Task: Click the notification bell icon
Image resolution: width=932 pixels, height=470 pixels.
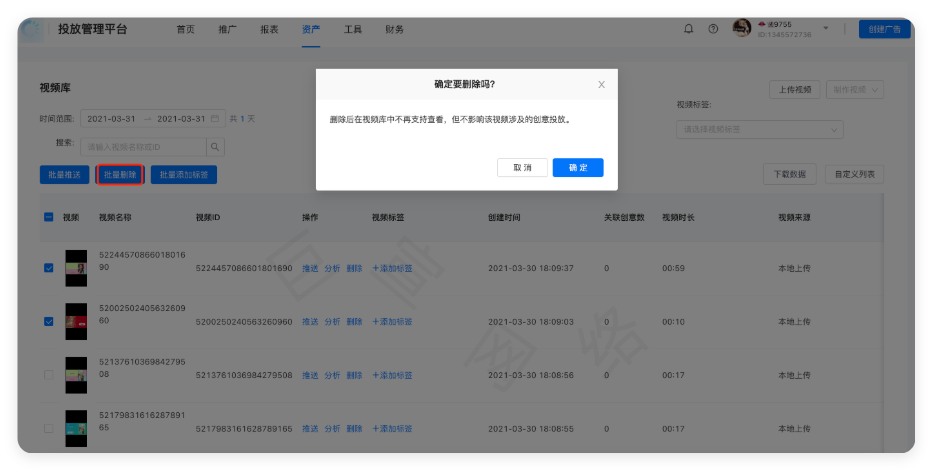Action: pyautogui.click(x=688, y=29)
